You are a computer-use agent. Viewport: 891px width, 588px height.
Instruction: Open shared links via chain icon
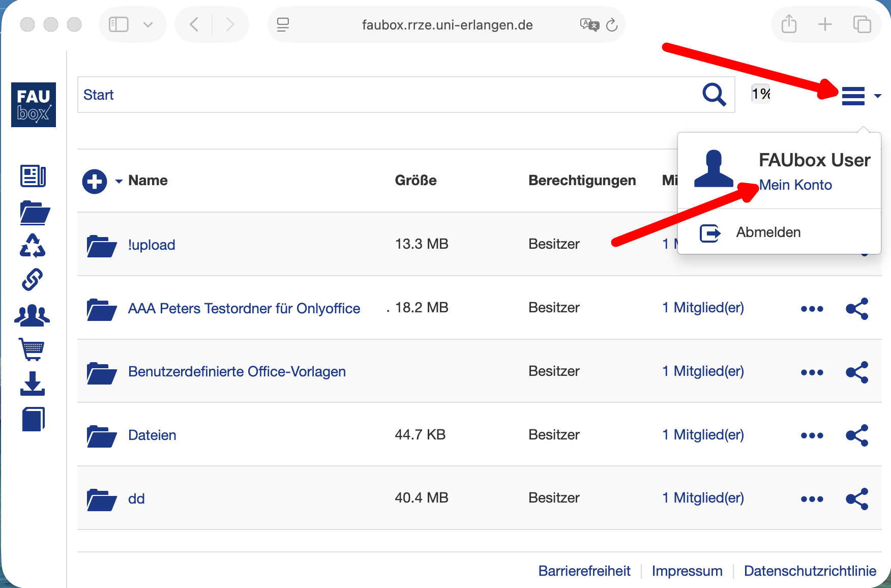click(x=33, y=280)
